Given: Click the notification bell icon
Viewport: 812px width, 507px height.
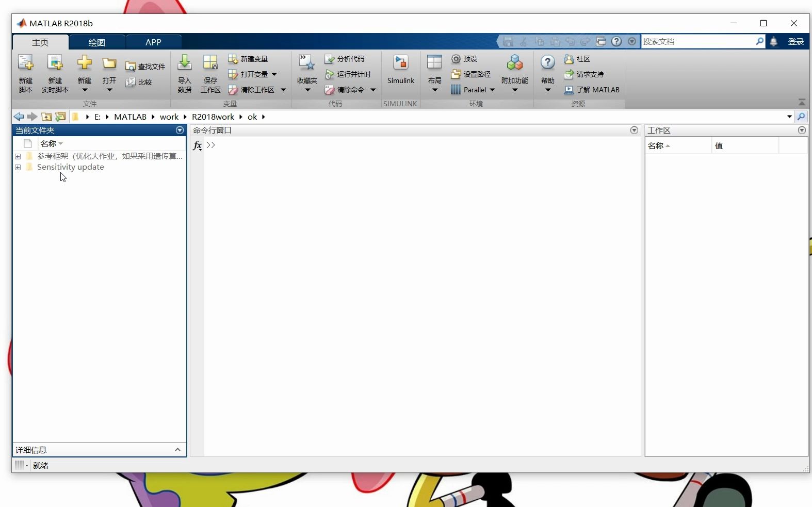Looking at the screenshot, I should click(773, 42).
